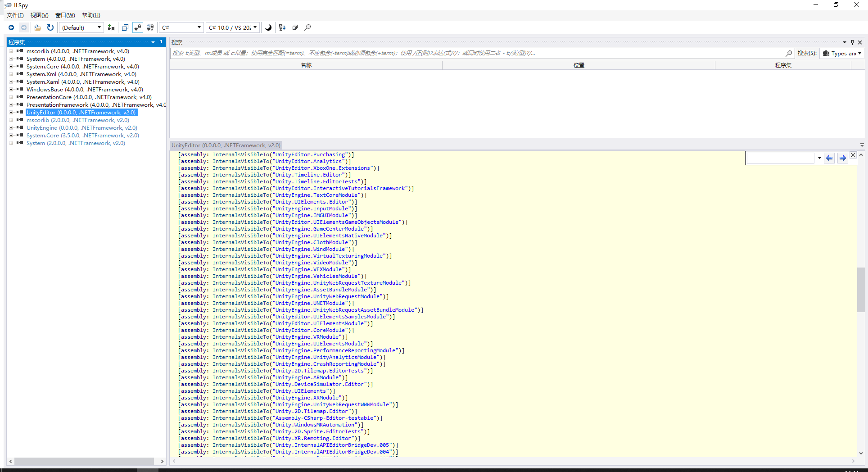
Task: Click the "UnityEngine.VRModule" string in code
Action: coord(307,337)
